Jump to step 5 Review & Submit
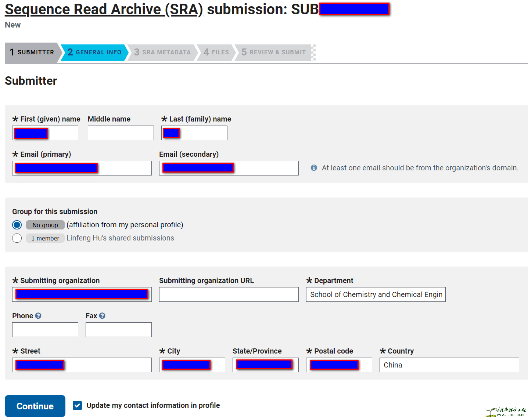The image size is (528, 420). point(274,52)
